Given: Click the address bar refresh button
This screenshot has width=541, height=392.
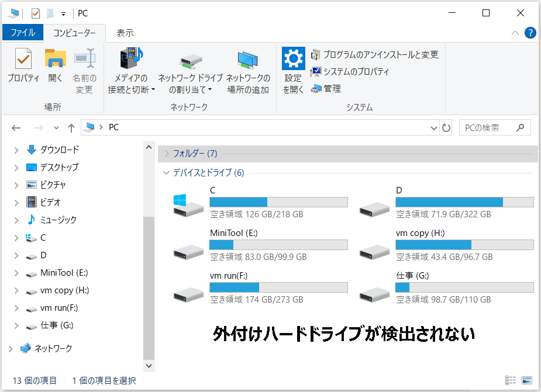Looking at the screenshot, I should pos(445,127).
